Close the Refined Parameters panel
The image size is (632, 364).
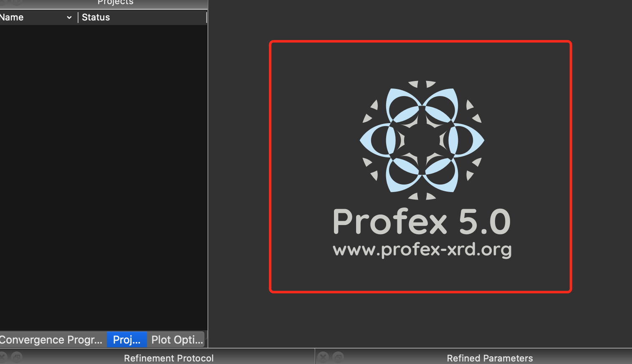323,357
